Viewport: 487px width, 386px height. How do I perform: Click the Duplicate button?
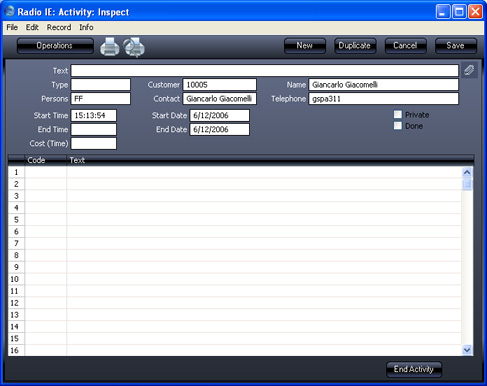coord(355,46)
